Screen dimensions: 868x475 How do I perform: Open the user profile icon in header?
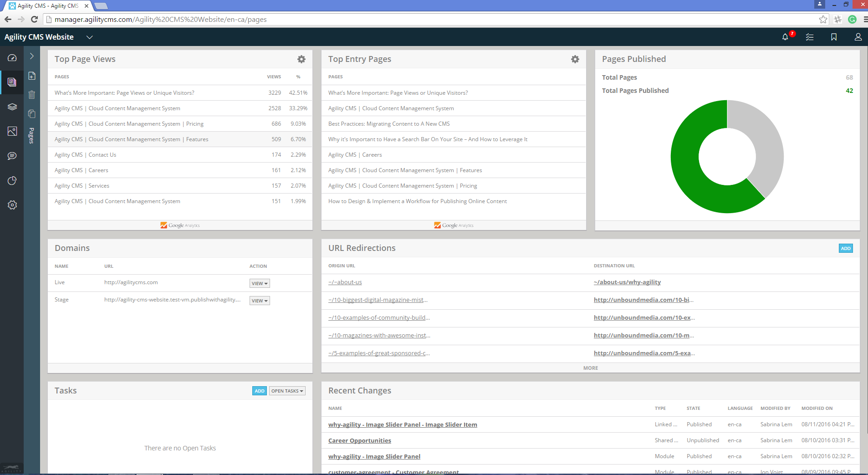pyautogui.click(x=858, y=37)
